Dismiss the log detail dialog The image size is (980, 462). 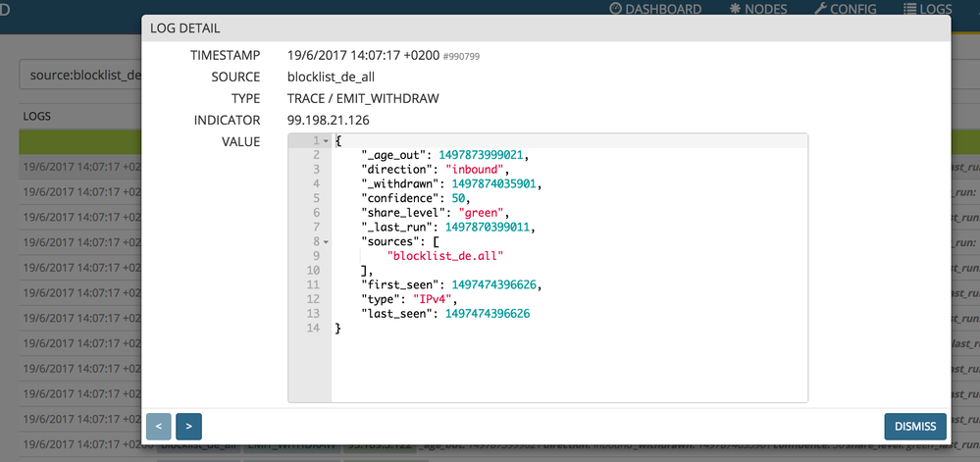[x=915, y=427]
